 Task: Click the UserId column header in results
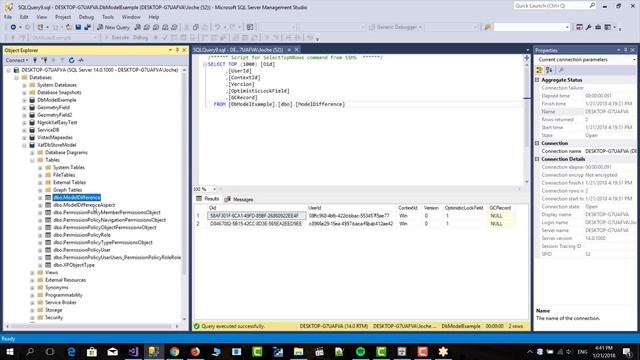[x=315, y=208]
